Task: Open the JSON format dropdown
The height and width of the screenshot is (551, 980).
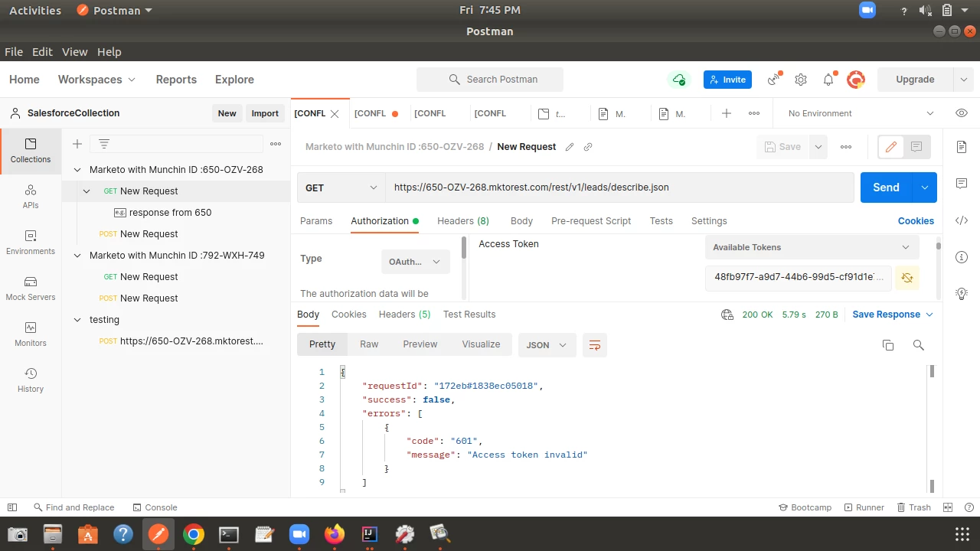Action: (547, 345)
